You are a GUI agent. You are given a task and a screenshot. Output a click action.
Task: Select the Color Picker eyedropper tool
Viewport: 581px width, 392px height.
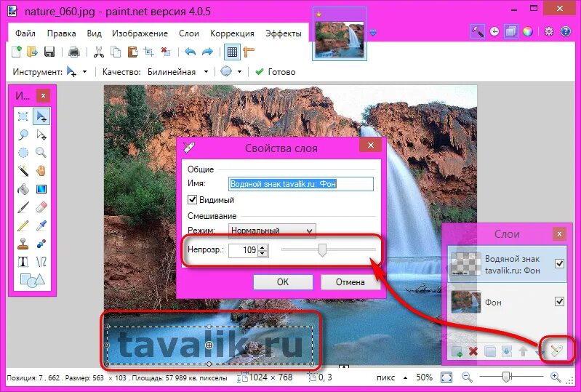pyautogui.click(x=41, y=225)
